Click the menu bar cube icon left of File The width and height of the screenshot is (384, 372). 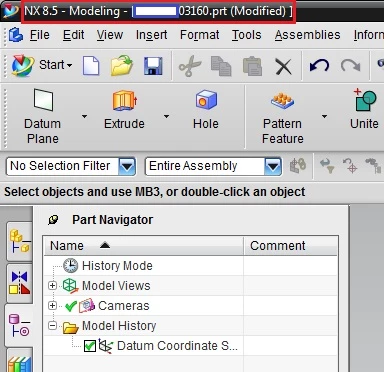point(16,35)
